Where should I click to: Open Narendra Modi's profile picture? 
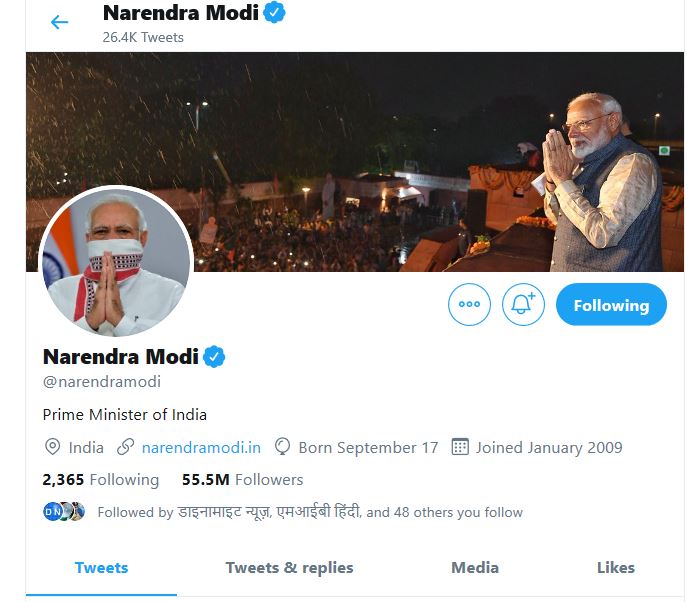(x=114, y=260)
